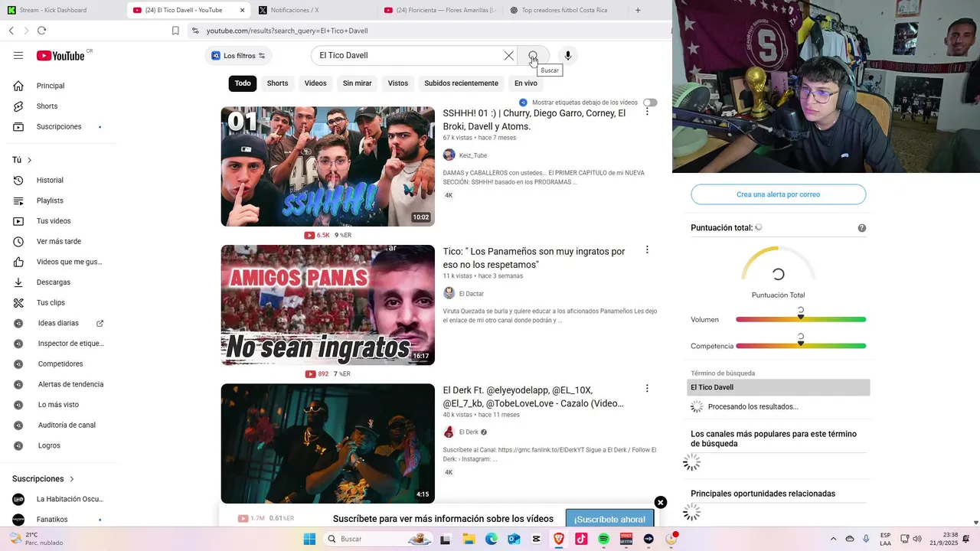Expand the Suscripciones section heading
The image size is (980, 551).
(x=44, y=479)
